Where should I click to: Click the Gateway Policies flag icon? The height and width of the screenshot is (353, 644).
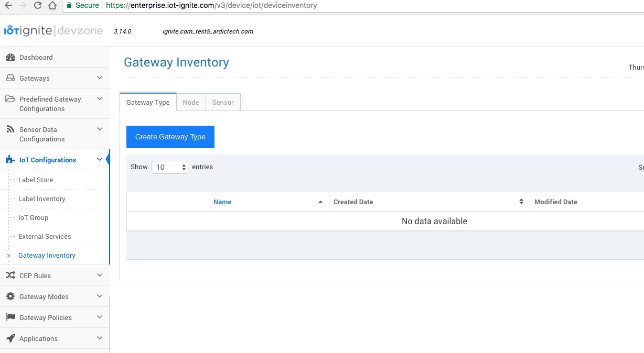(x=10, y=317)
